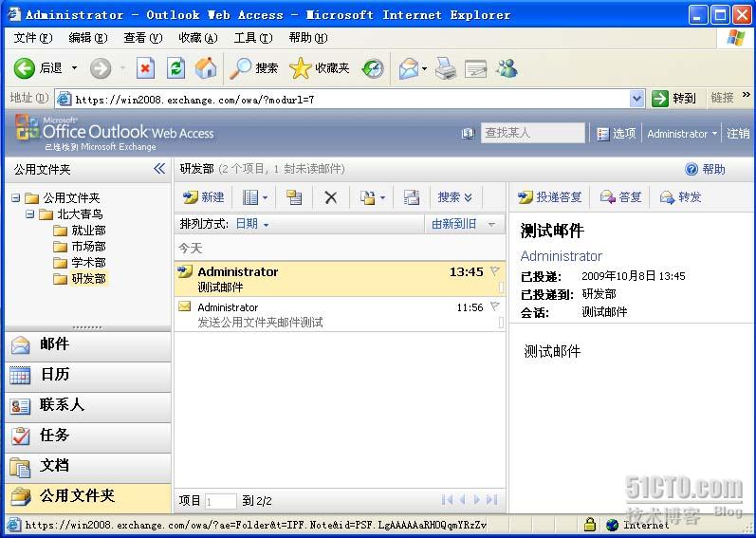This screenshot has width=756, height=538.
Task: Click 注销 (Log off) link
Action: point(738,134)
